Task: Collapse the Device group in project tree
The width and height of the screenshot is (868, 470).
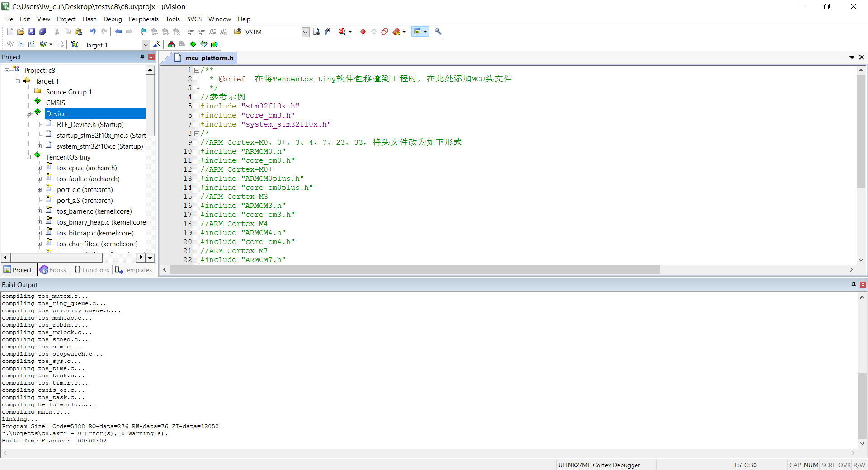Action: click(x=29, y=113)
